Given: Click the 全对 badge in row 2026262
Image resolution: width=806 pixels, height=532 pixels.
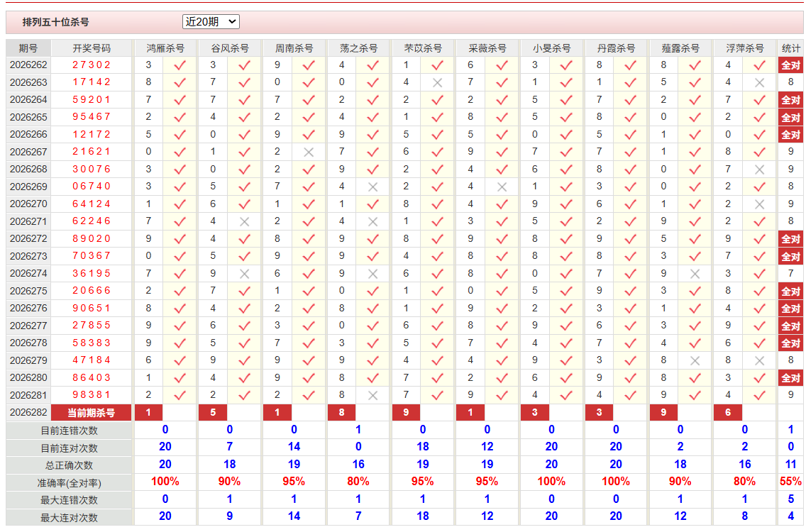Looking at the screenshot, I should coord(790,65).
